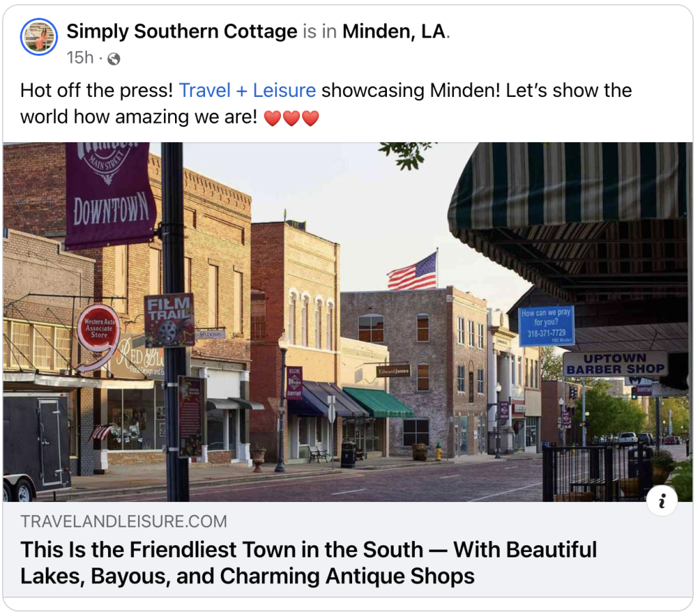The image size is (700, 612).
Task: Select the 'Hot off the press!' post text
Action: 96,90
